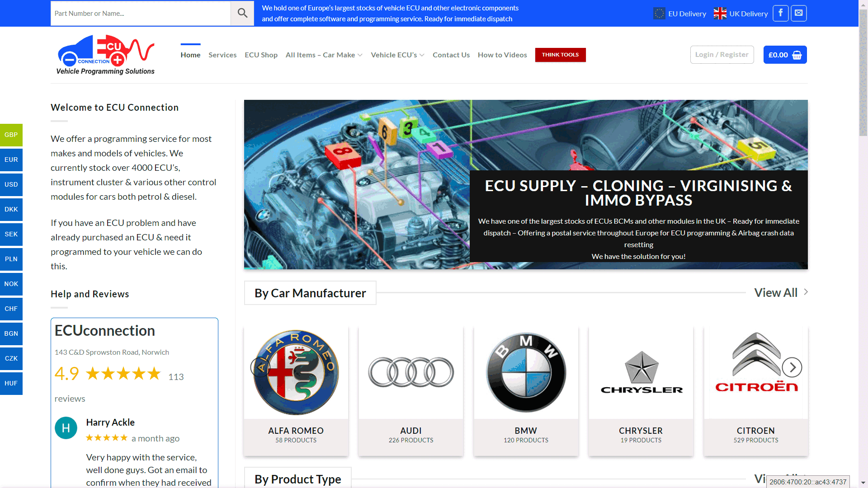868x488 pixels.
Task: Expand the Vehicle ECU's dropdown
Action: [x=397, y=55]
